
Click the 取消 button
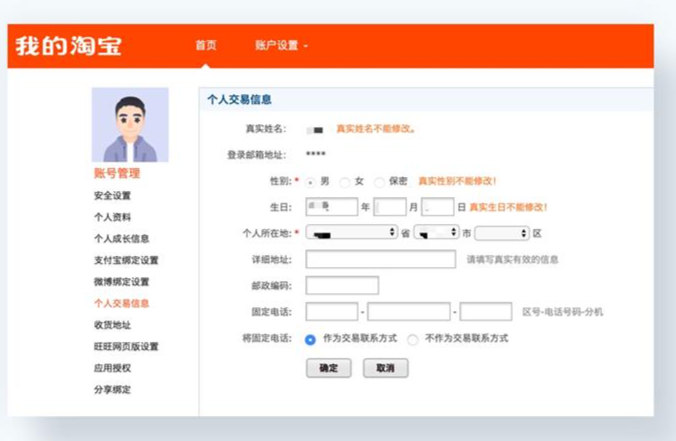coord(385,368)
